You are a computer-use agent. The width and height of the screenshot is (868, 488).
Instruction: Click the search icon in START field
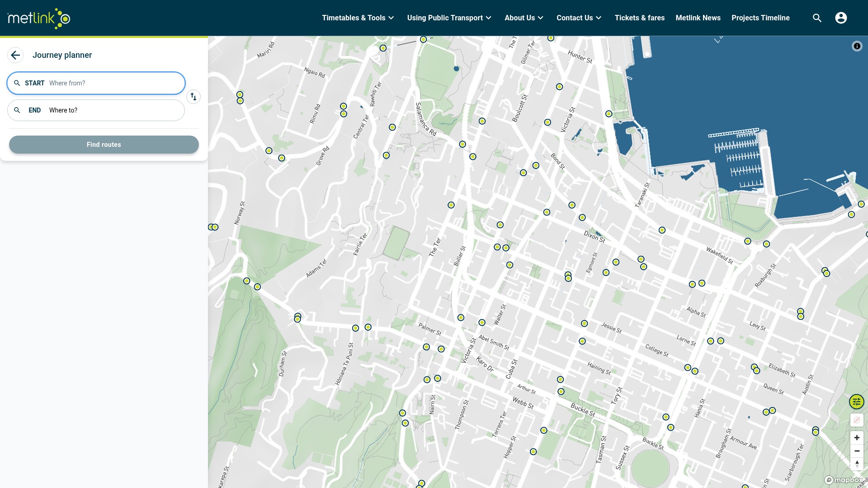tap(17, 83)
